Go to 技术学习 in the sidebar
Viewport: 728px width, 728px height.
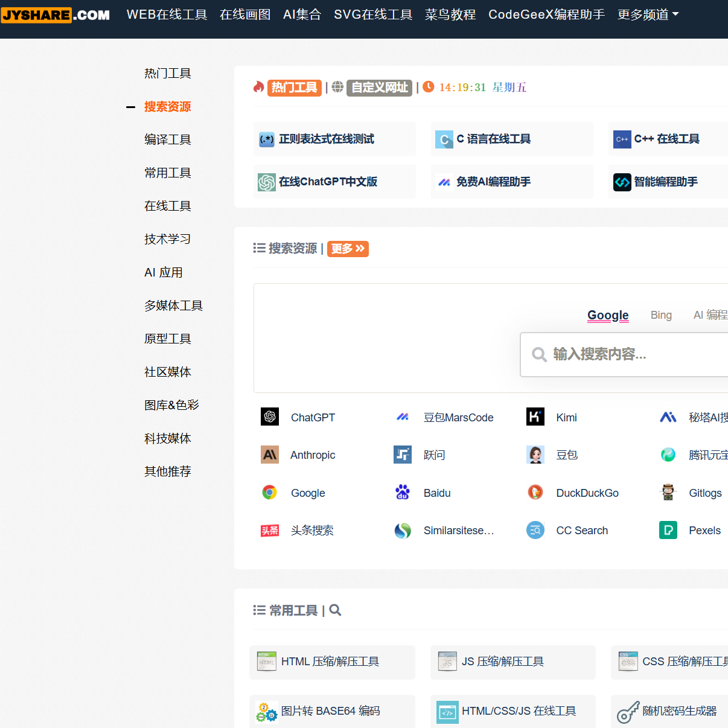(x=168, y=240)
